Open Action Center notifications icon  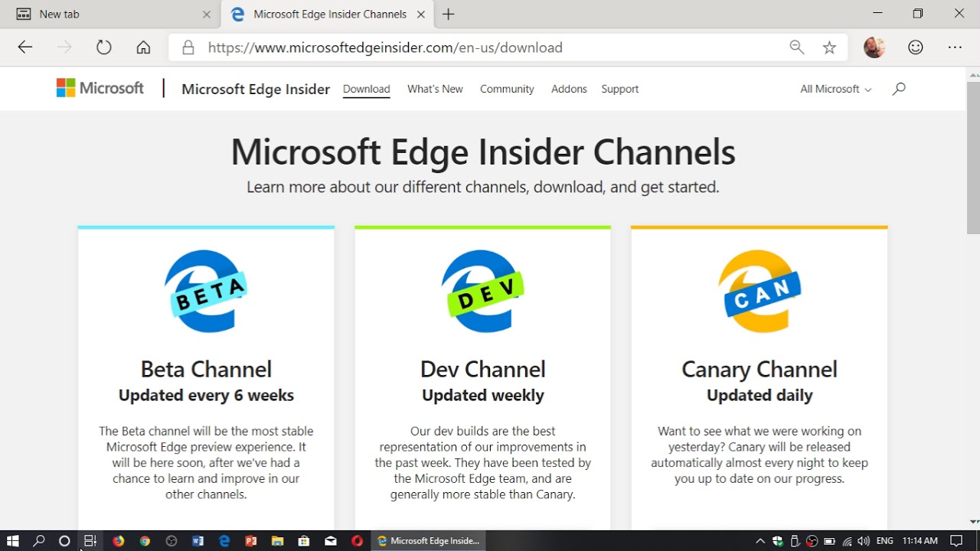(956, 540)
